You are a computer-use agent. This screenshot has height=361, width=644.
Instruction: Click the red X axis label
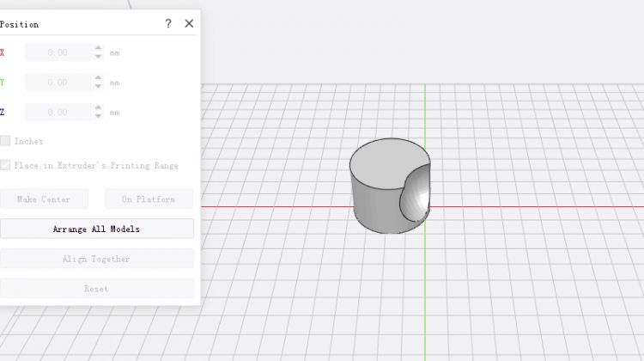click(2, 52)
